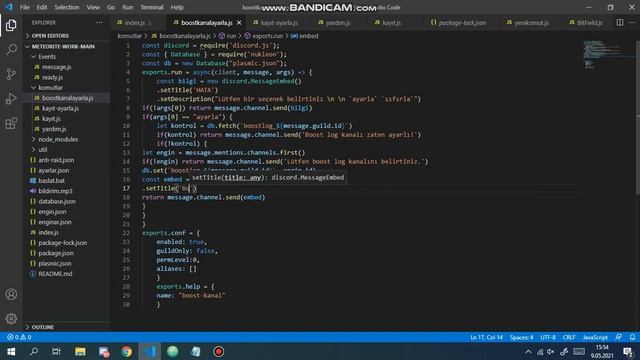Open the Run and Debug view
Screen dimensions: 640x360
[x=11, y=98]
